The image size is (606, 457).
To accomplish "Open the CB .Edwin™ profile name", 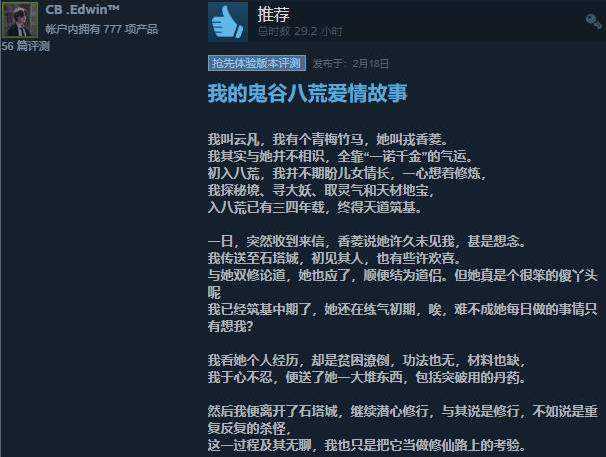I will pyautogui.click(x=82, y=10).
